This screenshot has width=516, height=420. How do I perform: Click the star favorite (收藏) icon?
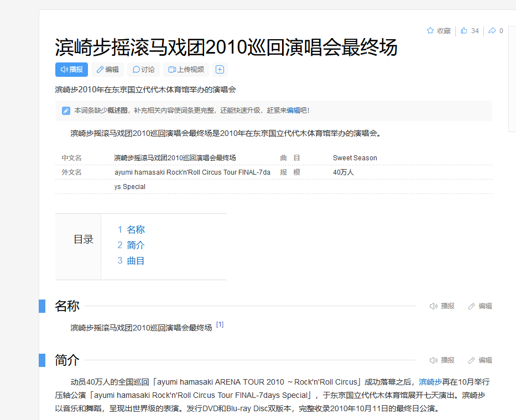point(430,31)
